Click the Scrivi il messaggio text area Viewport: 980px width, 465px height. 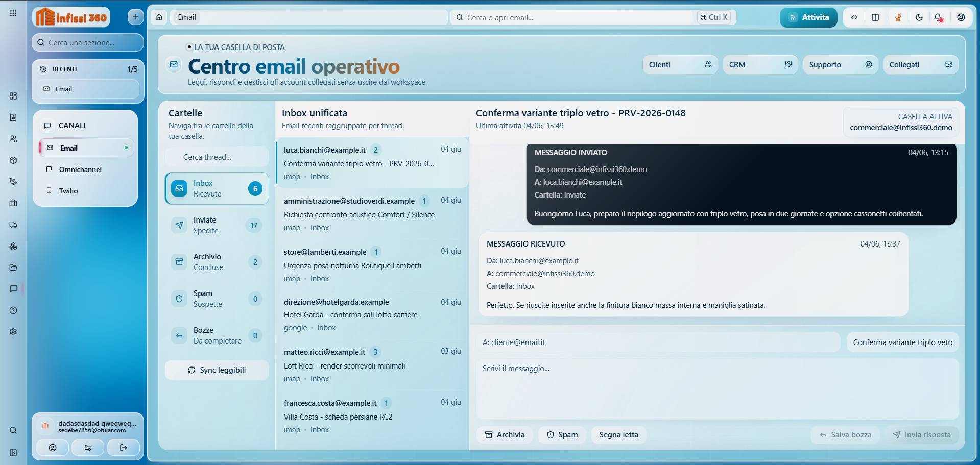[x=718, y=389]
